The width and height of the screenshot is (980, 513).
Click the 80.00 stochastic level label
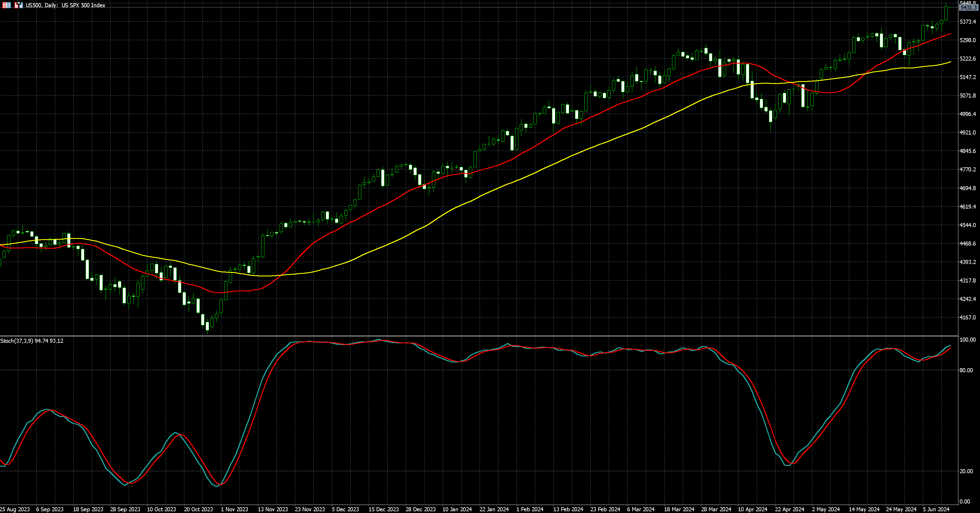pyautogui.click(x=966, y=370)
